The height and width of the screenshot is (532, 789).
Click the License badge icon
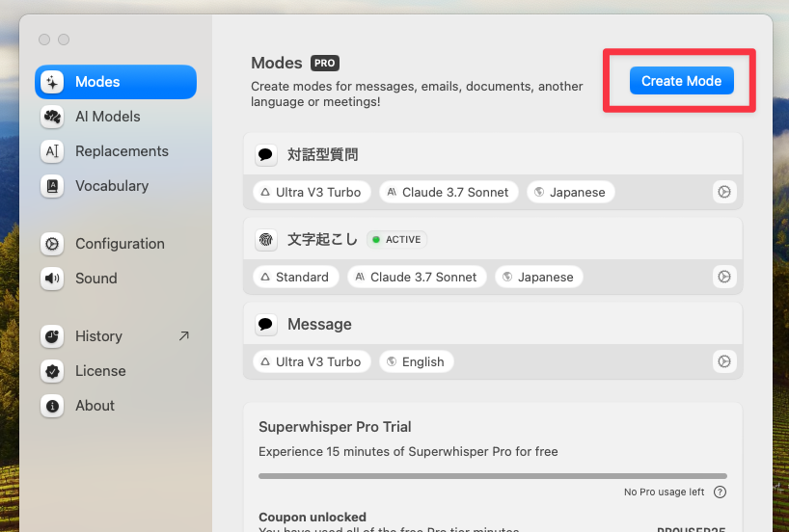pos(52,371)
